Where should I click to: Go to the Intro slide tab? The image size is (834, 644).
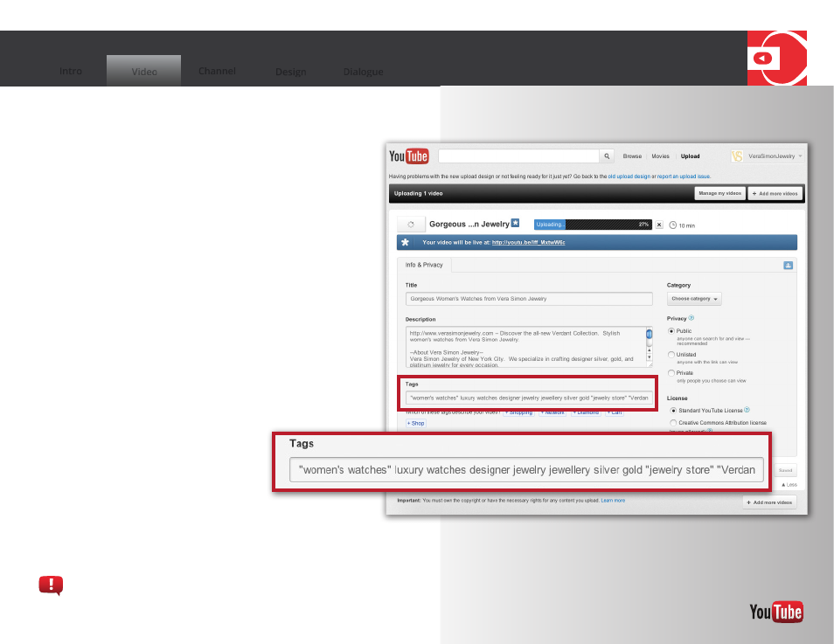71,71
